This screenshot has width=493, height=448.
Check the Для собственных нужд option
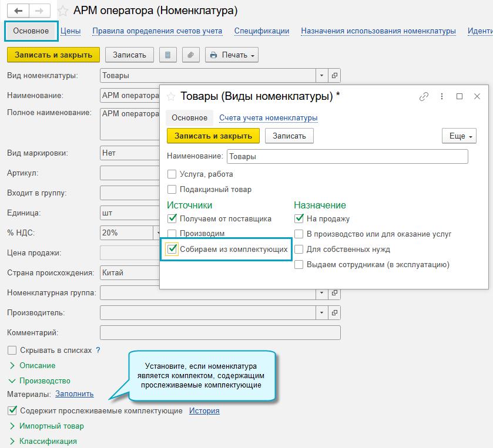point(299,249)
